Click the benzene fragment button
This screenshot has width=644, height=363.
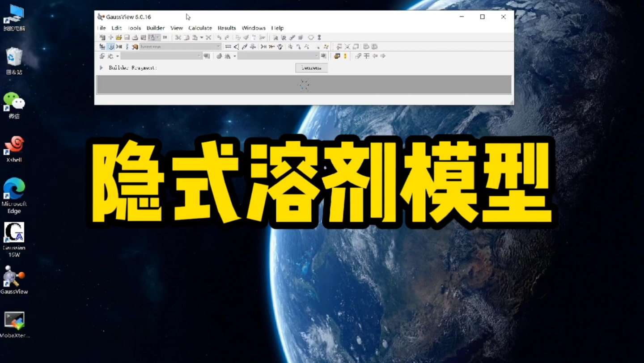pos(312,68)
